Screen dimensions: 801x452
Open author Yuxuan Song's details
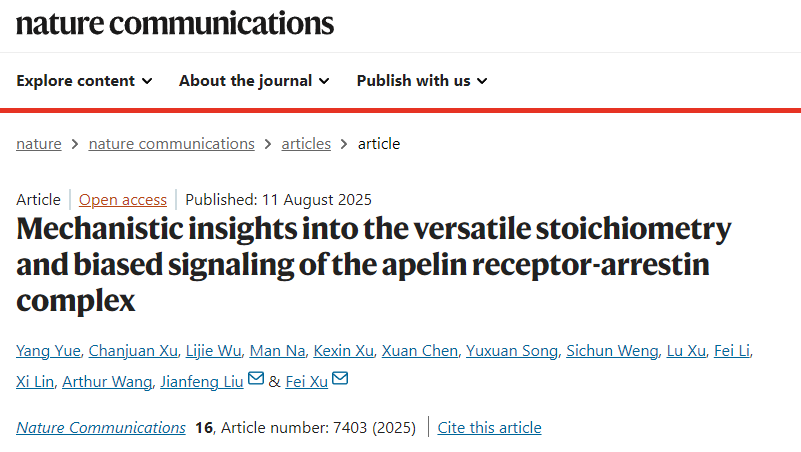pyautogui.click(x=512, y=350)
